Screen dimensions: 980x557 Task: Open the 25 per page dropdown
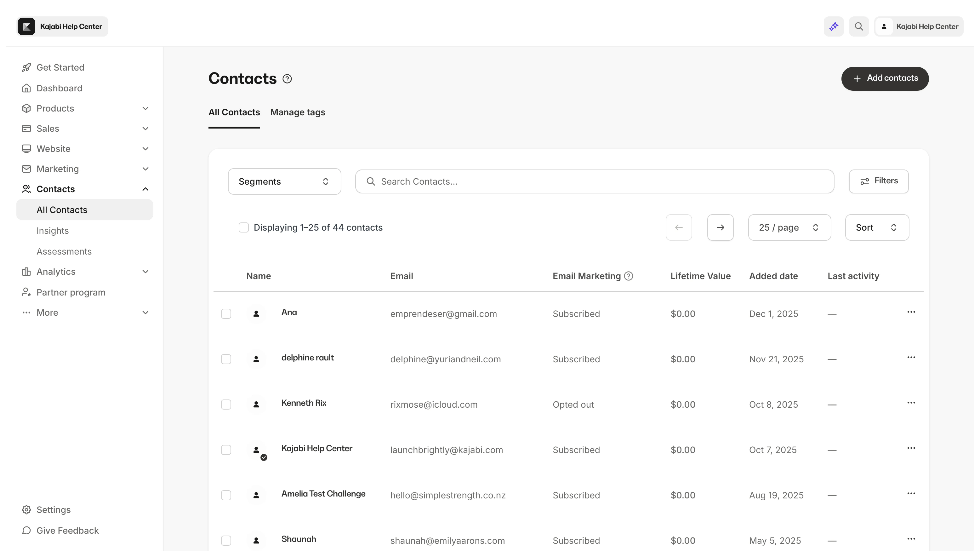click(789, 227)
